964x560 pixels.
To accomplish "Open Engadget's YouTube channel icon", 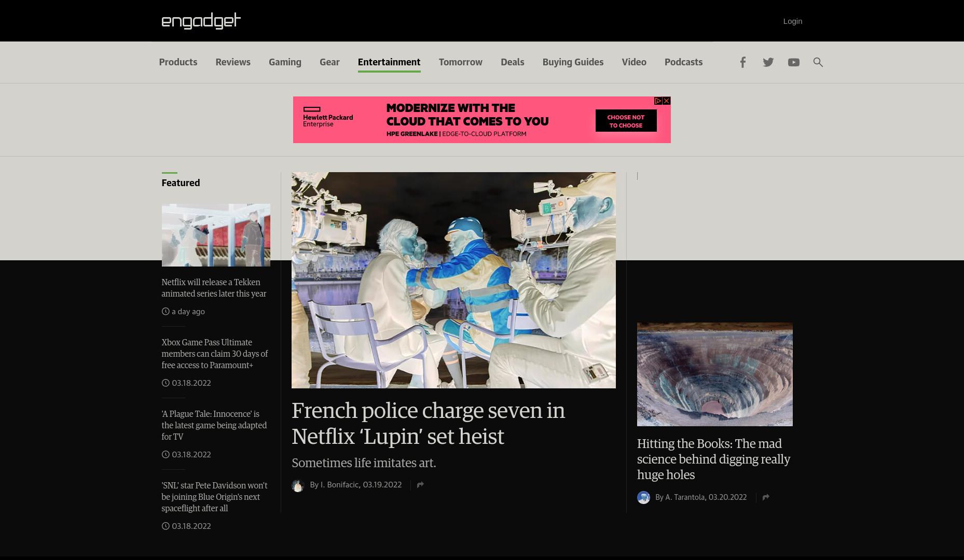I will click(x=793, y=62).
